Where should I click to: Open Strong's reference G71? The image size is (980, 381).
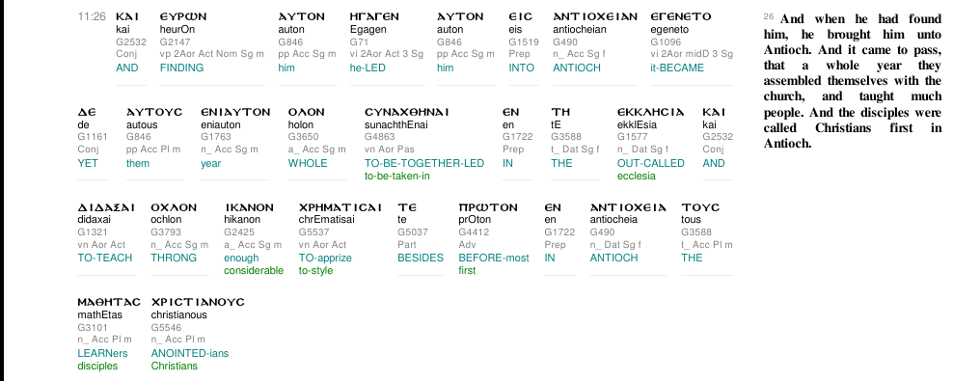(356, 41)
